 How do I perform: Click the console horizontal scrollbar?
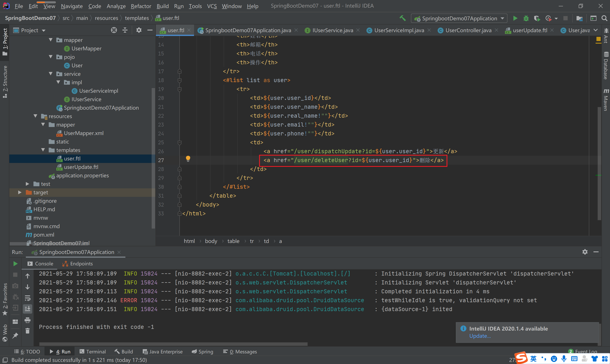[173, 344]
